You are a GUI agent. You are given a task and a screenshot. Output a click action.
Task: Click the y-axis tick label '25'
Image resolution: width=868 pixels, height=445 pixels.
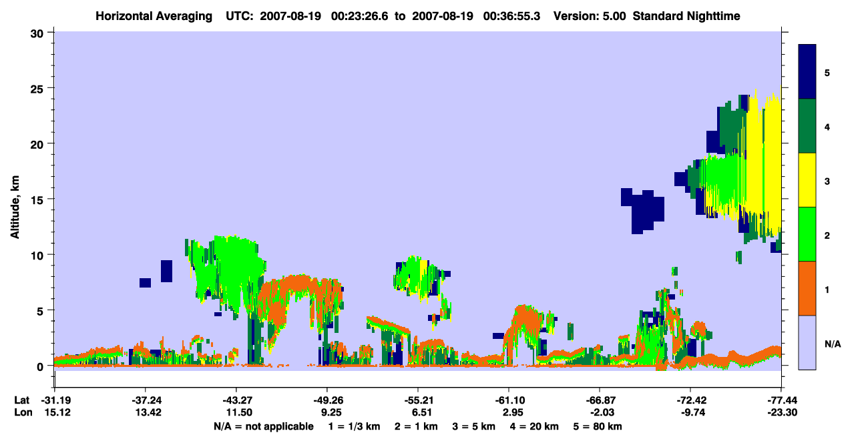pos(39,88)
